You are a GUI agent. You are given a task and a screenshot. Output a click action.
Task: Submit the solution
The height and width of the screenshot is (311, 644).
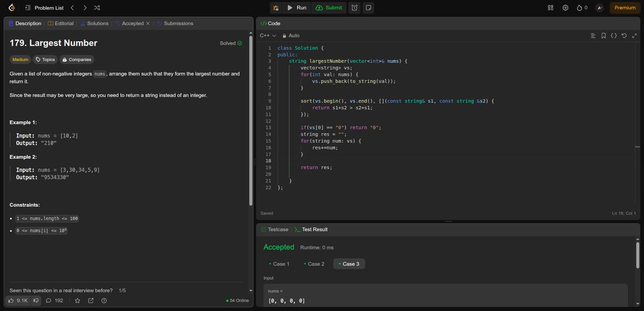point(328,8)
